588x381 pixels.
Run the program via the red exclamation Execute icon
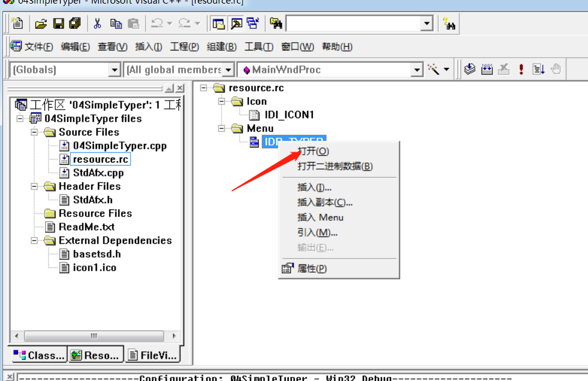pos(521,69)
